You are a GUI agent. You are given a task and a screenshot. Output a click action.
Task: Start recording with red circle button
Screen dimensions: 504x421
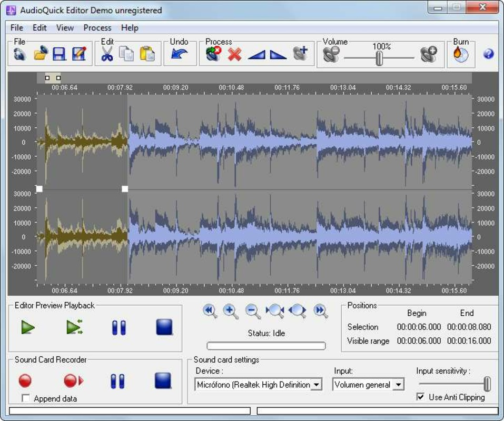pos(25,380)
